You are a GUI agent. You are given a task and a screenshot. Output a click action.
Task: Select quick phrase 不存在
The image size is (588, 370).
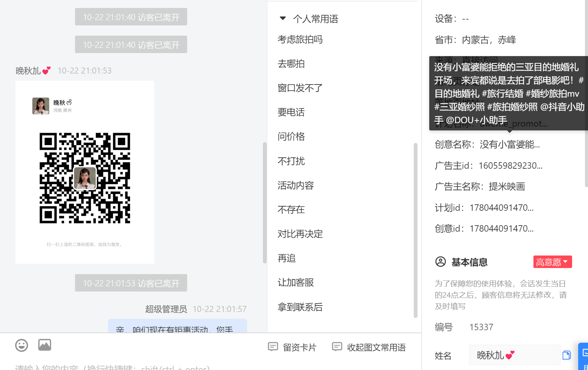291,210
